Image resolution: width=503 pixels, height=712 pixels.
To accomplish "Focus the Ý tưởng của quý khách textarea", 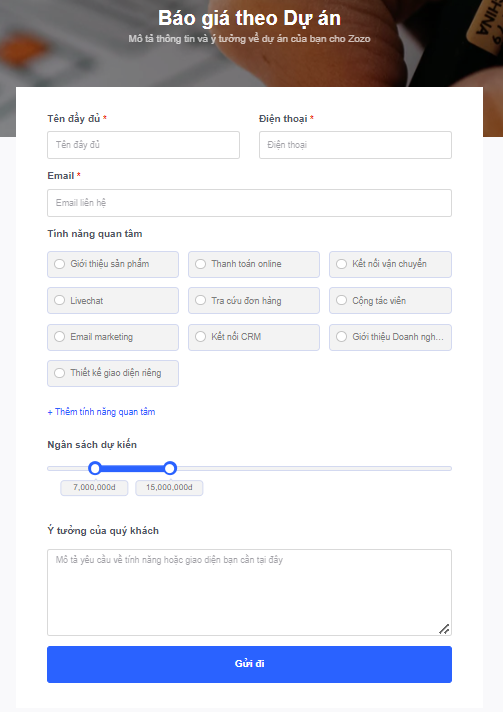I will 249,593.
